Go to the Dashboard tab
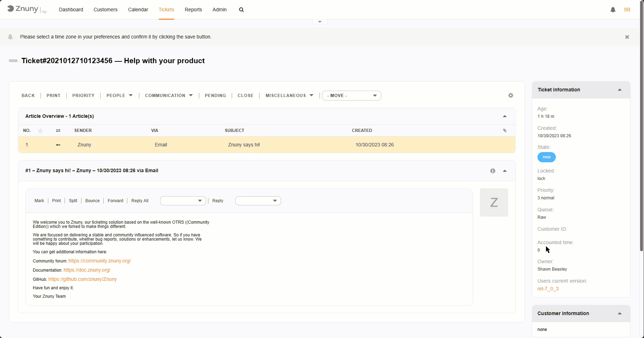Image resolution: width=644 pixels, height=338 pixels. point(71,10)
